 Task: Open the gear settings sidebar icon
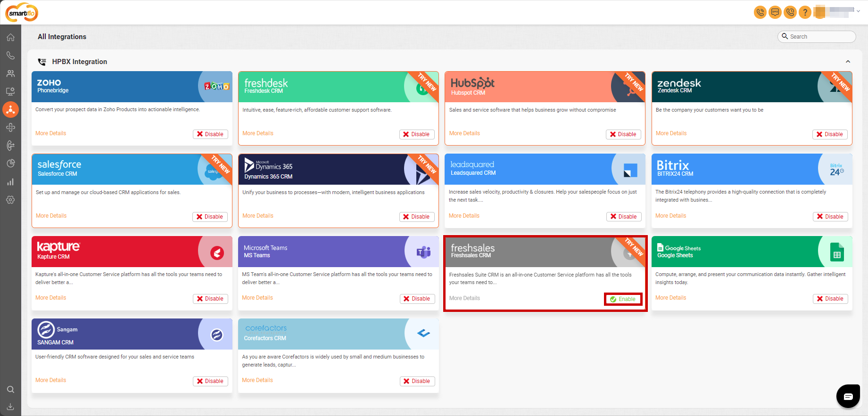click(x=10, y=200)
